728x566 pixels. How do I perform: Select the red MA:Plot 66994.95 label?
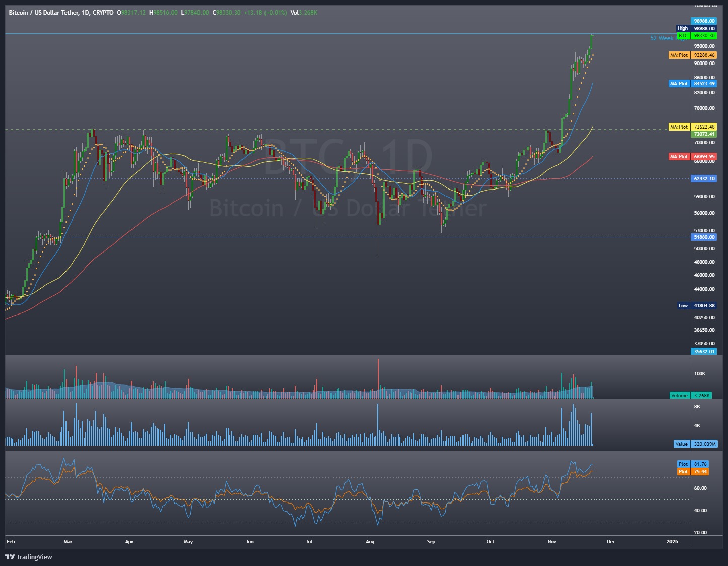[692, 157]
